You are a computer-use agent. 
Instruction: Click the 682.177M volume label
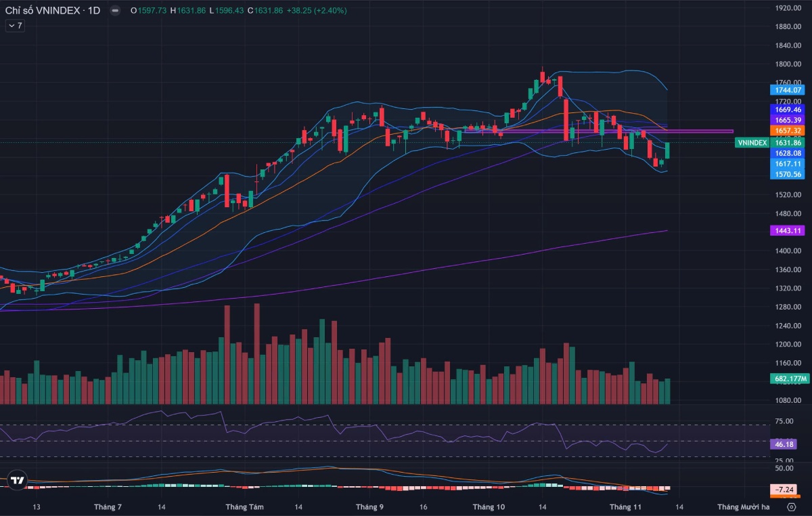pos(789,379)
